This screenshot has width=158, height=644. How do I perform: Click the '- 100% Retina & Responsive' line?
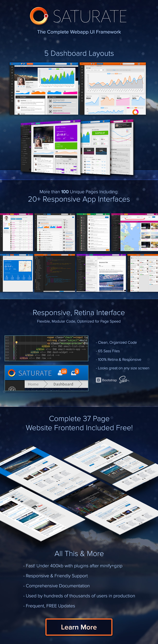tap(119, 359)
